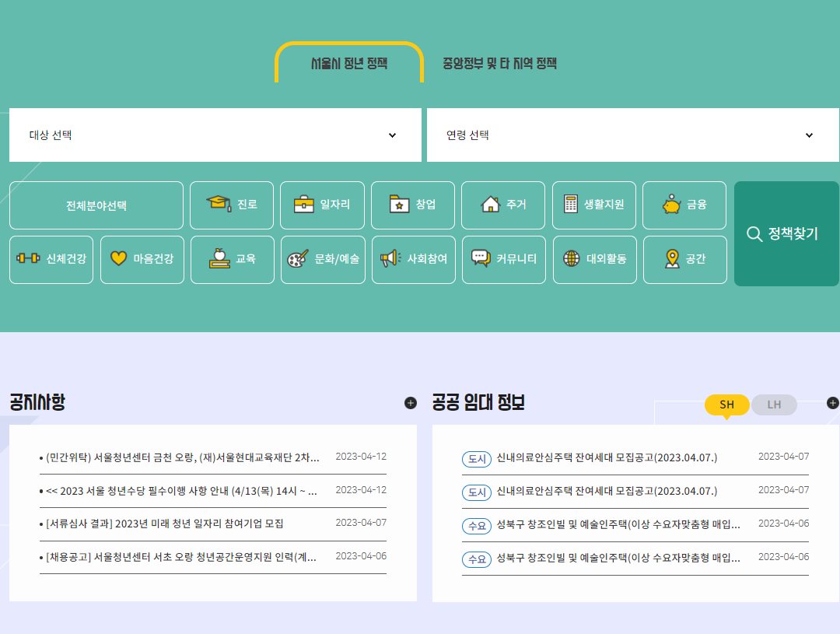Switch to the 중앙정부 및 타 지역 정책 tab

(502, 64)
